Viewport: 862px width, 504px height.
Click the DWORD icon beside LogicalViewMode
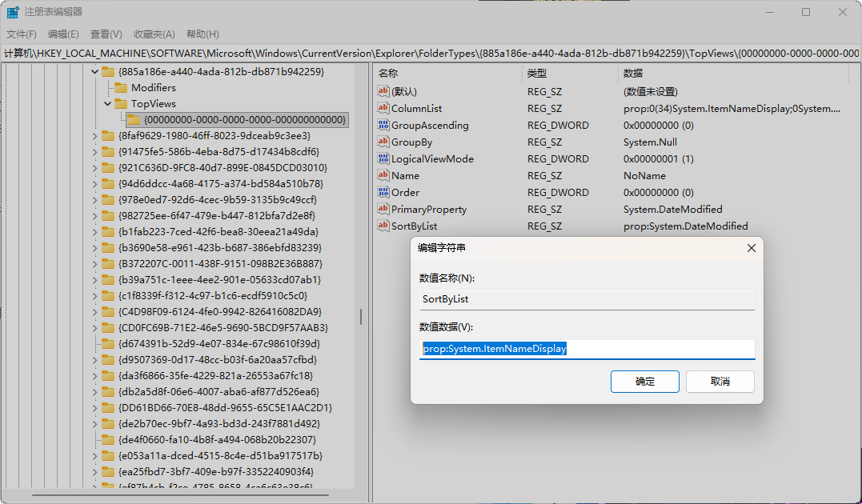click(383, 158)
